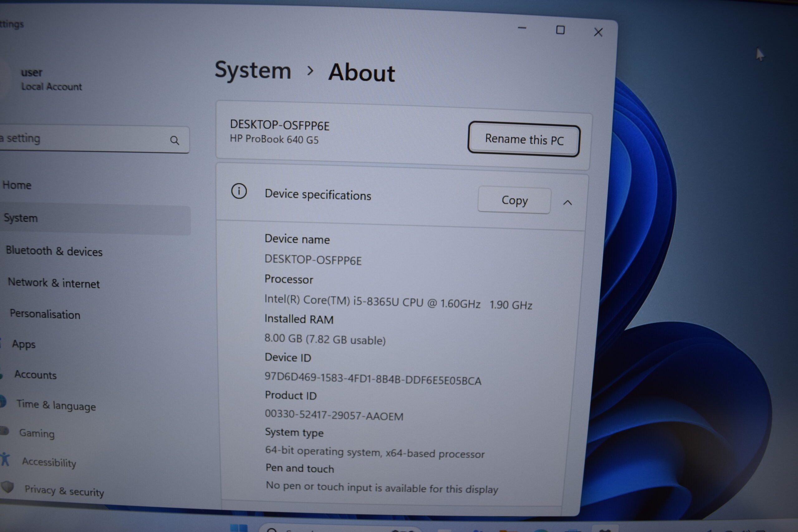
Task: Click the Device specifications heading text
Action: tap(318, 195)
